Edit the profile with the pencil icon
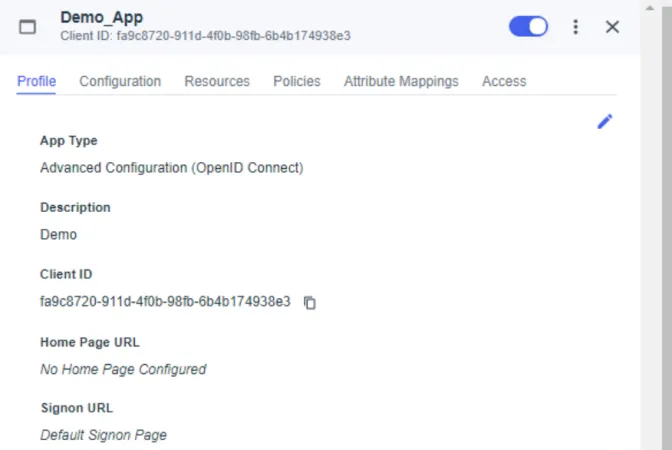The width and height of the screenshot is (672, 450). pos(605,122)
